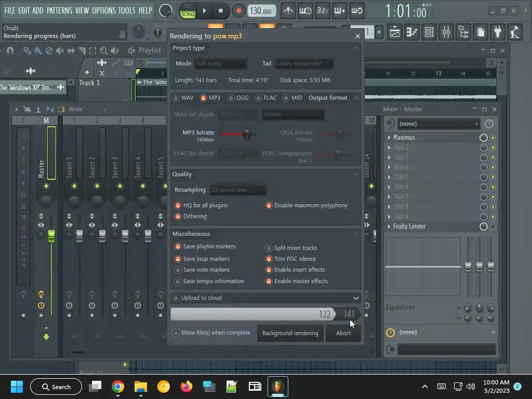532x399 pixels.
Task: Select the Playlist magnet snap icon
Action: pos(10,50)
